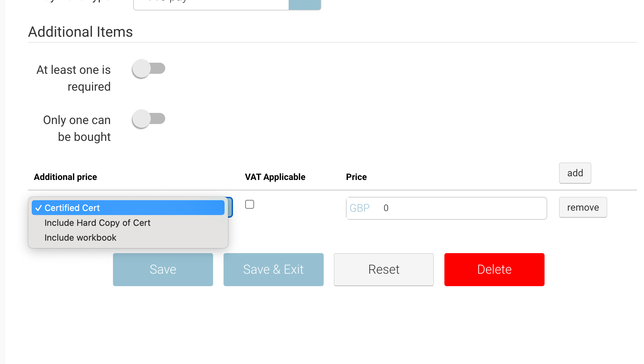
Task: Open the blue dropdown arrow at top
Action: point(304,4)
